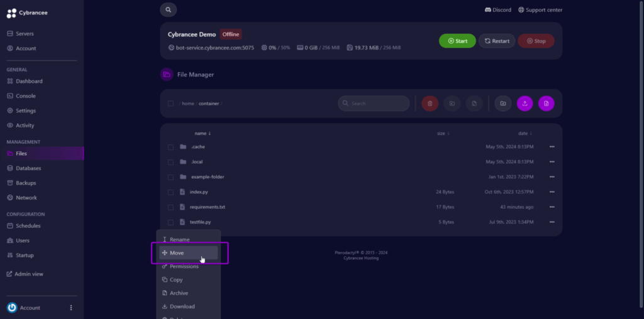The width and height of the screenshot is (644, 319).
Task: Click the move-selected-files folder icon
Action: click(x=452, y=104)
